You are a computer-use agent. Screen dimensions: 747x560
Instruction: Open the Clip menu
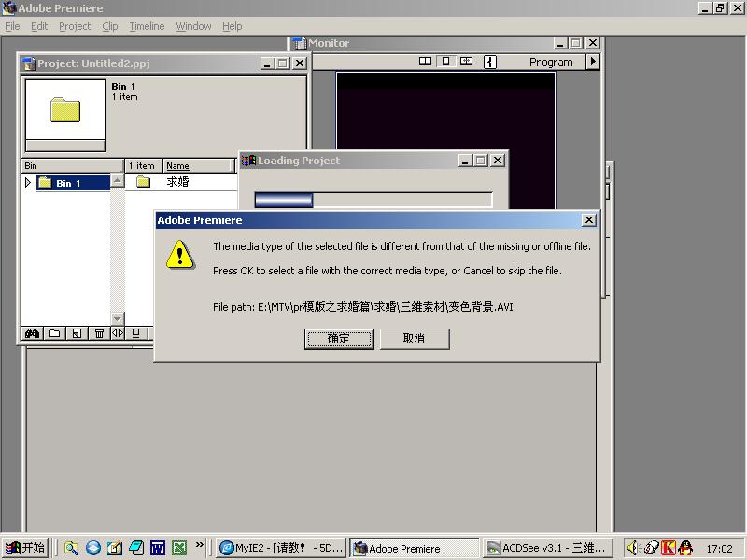click(110, 26)
